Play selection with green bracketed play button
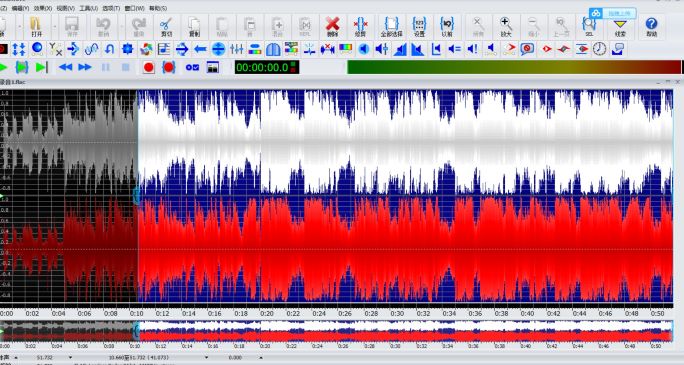 22,68
